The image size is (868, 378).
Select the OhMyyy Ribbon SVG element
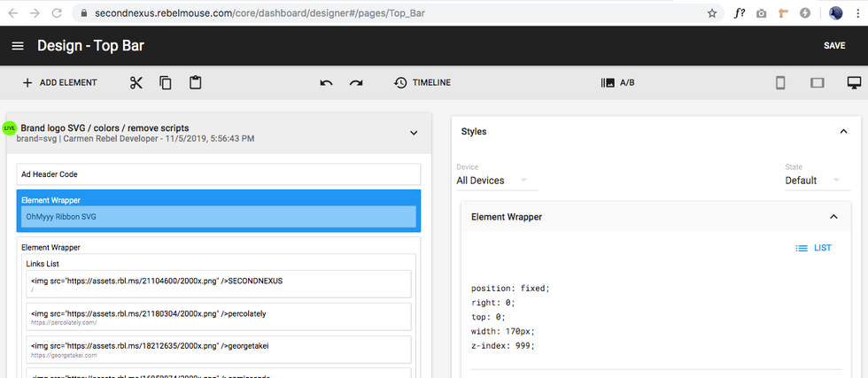click(x=218, y=217)
